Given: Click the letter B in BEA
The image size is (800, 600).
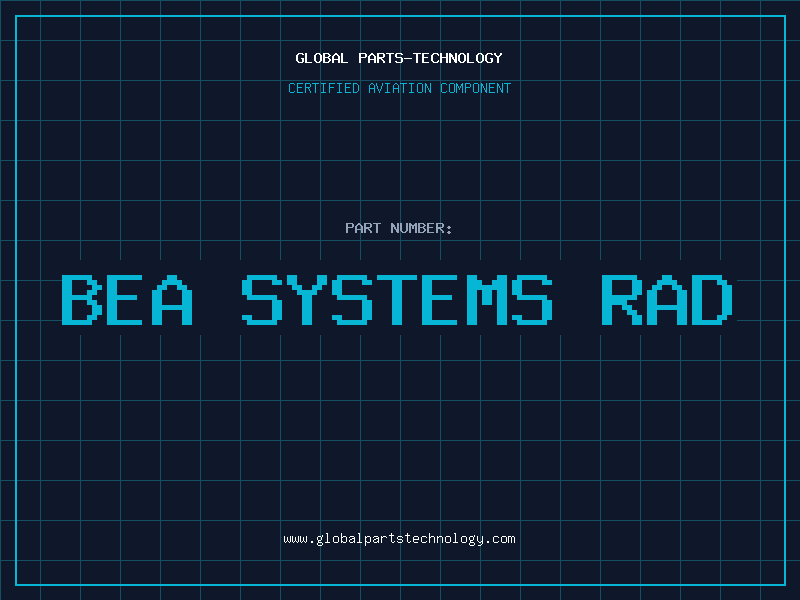Looking at the screenshot, I should click(82, 299).
